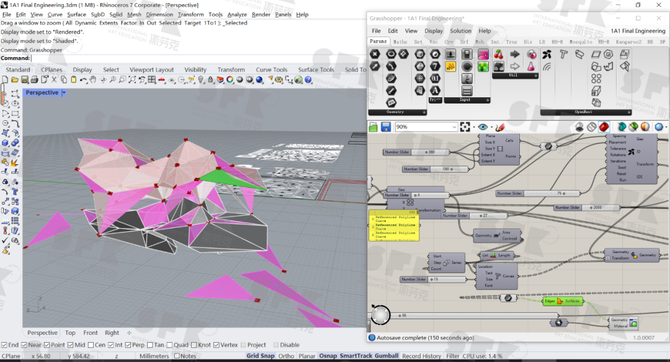This screenshot has width=670, height=362.
Task: Click the sketch pen icon in canvas toolbar
Action: 500,127
